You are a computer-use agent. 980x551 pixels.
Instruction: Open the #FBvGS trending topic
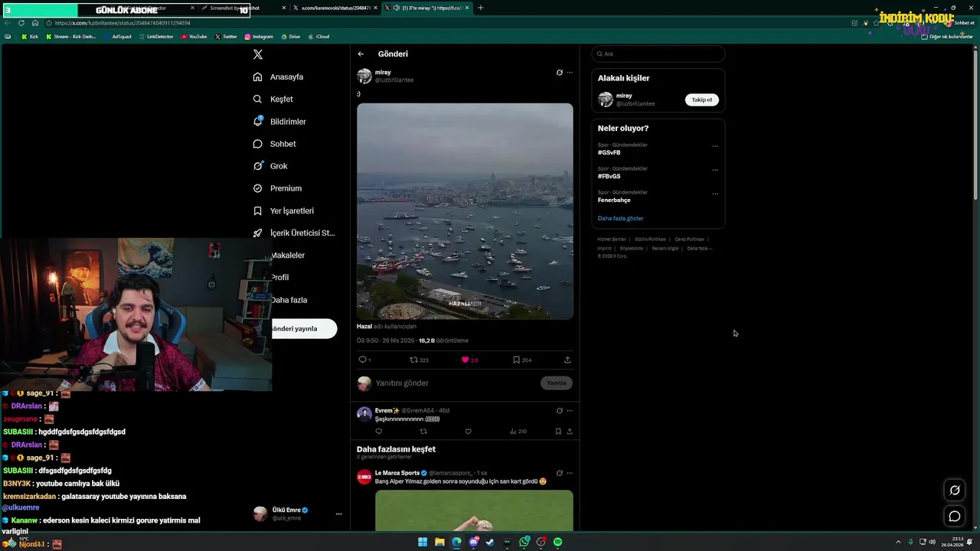[x=609, y=176]
